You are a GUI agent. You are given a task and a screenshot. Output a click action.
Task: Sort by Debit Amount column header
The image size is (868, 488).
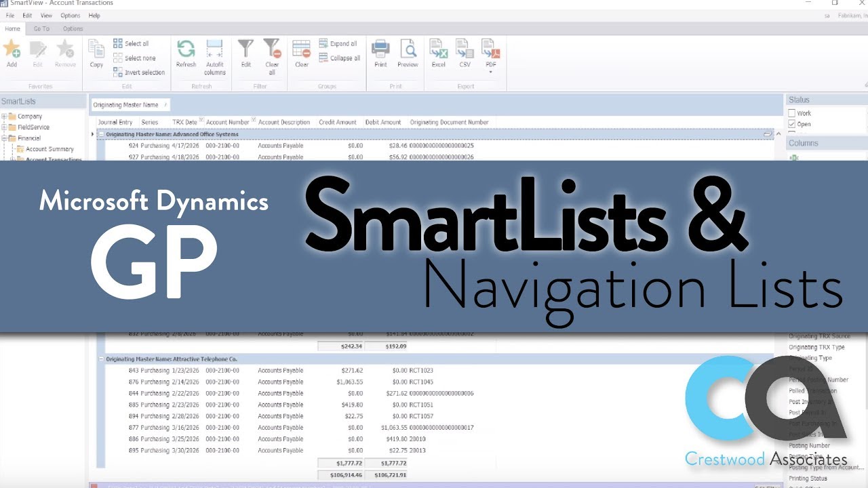(x=383, y=123)
